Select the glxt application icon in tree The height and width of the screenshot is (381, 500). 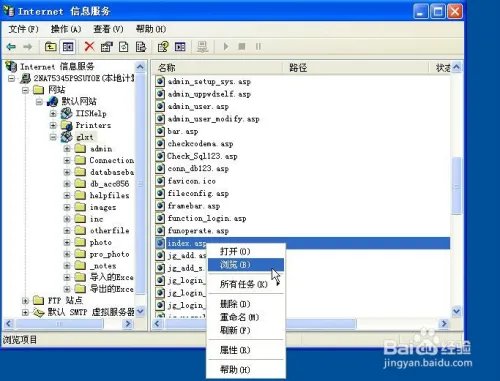click(x=67, y=137)
